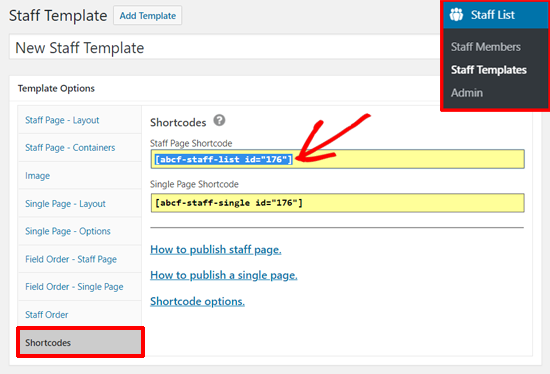Select the Shortcodes tab
Image resolution: width=550 pixels, height=374 pixels.
pos(81,342)
